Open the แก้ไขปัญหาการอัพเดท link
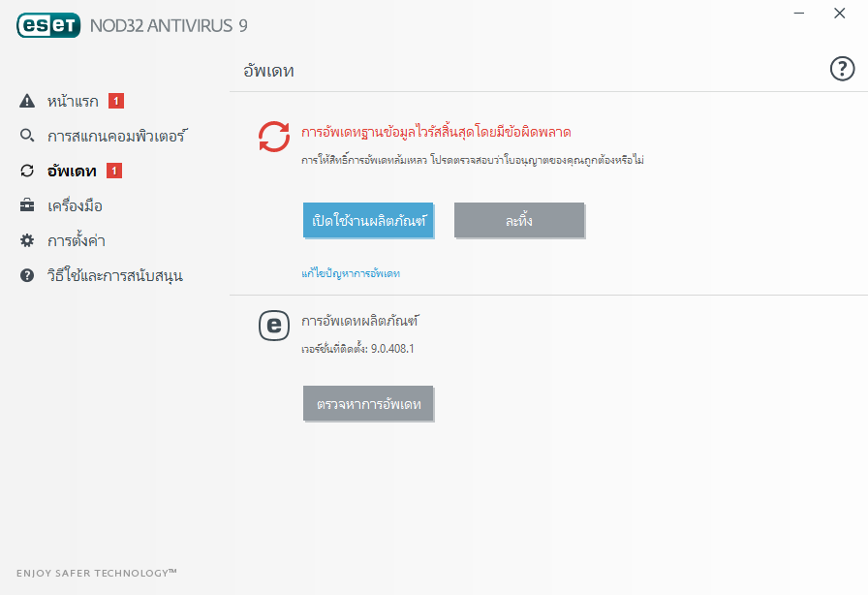Image resolution: width=868 pixels, height=595 pixels. [x=351, y=273]
